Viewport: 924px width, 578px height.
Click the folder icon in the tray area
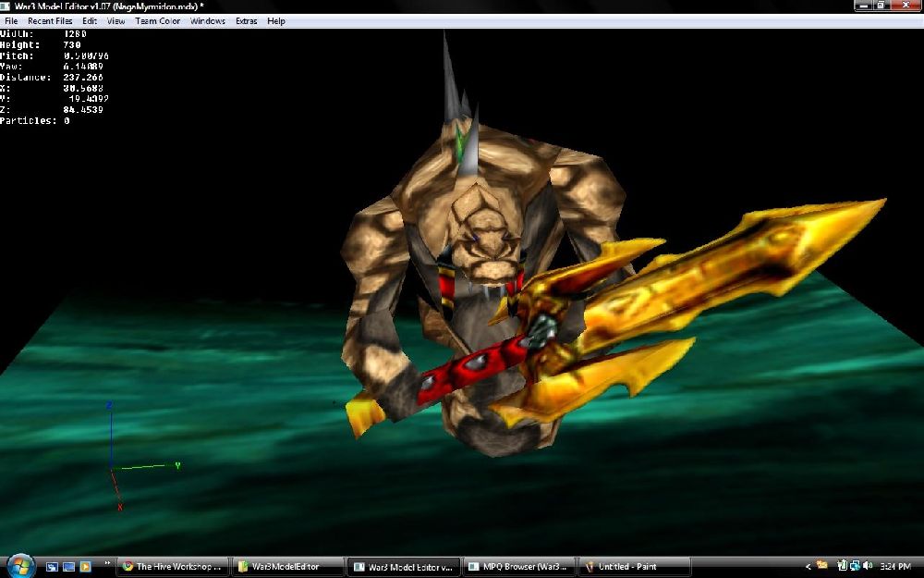(821, 565)
